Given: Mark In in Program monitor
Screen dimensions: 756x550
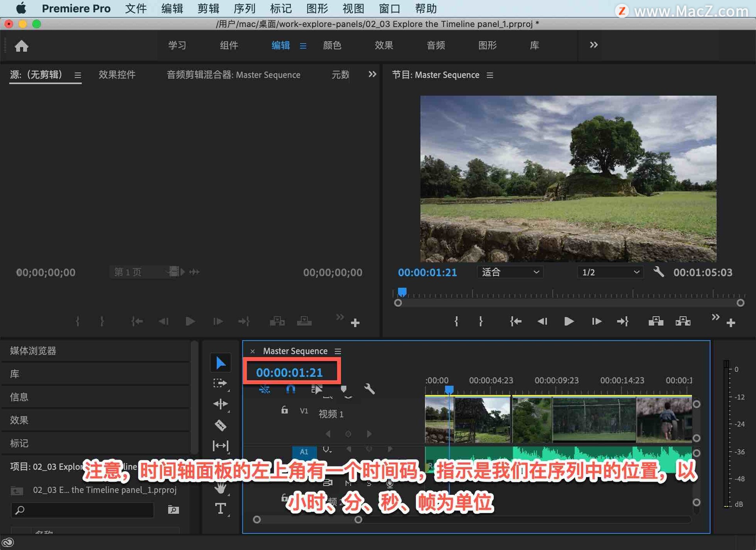Looking at the screenshot, I should [x=456, y=321].
